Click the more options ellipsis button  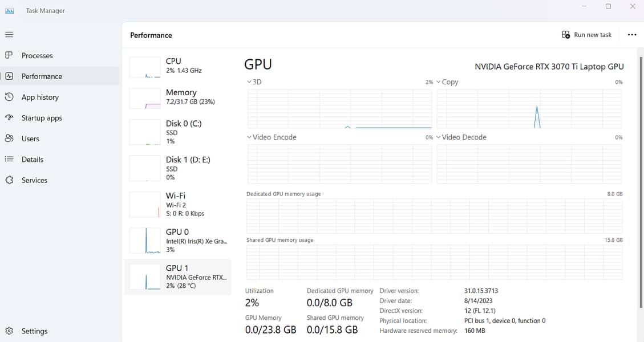(x=631, y=35)
